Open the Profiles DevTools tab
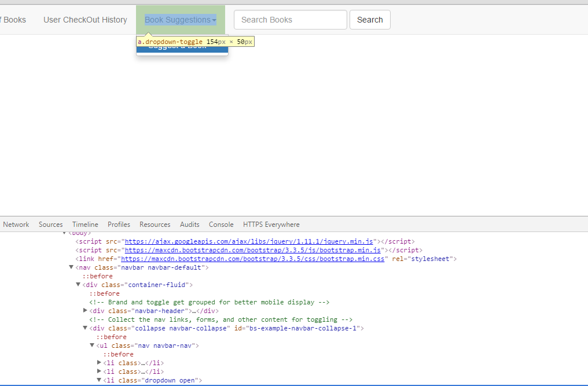The height and width of the screenshot is (386, 588). [119, 225]
